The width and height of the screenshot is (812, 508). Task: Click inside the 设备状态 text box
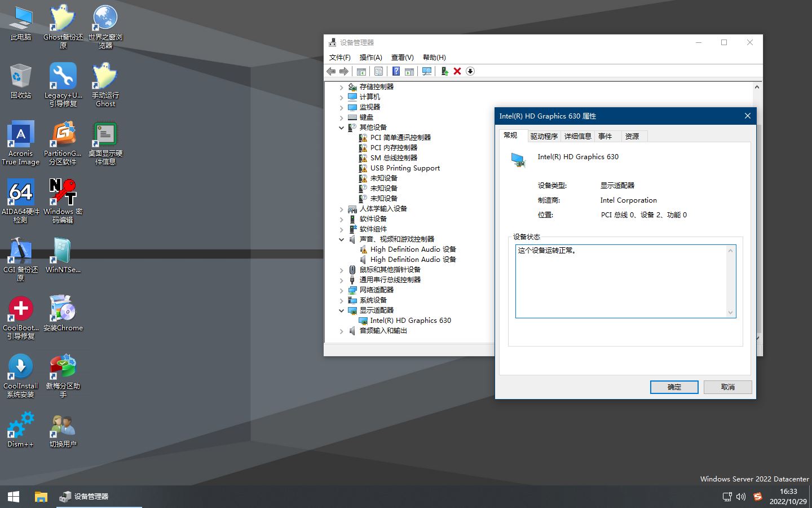(x=625, y=281)
